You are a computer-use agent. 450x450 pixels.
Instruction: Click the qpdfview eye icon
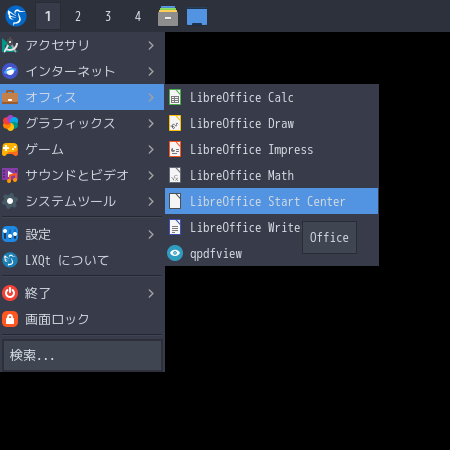click(x=175, y=253)
